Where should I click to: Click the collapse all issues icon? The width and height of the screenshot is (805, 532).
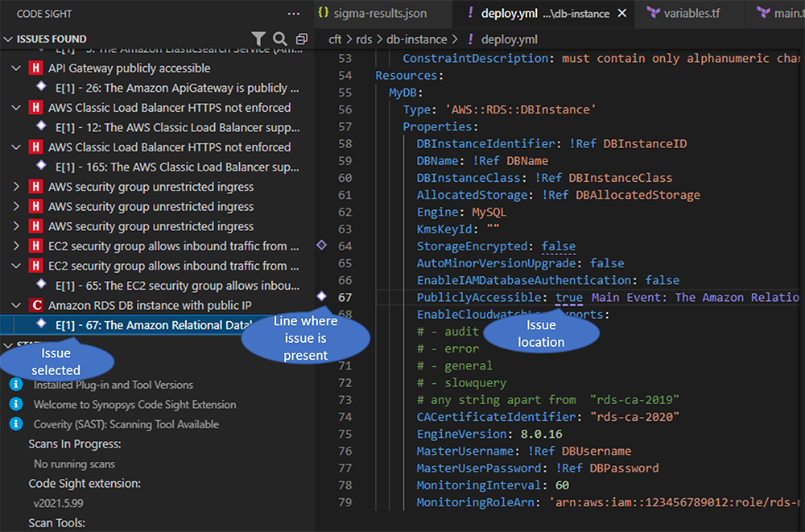[301, 39]
